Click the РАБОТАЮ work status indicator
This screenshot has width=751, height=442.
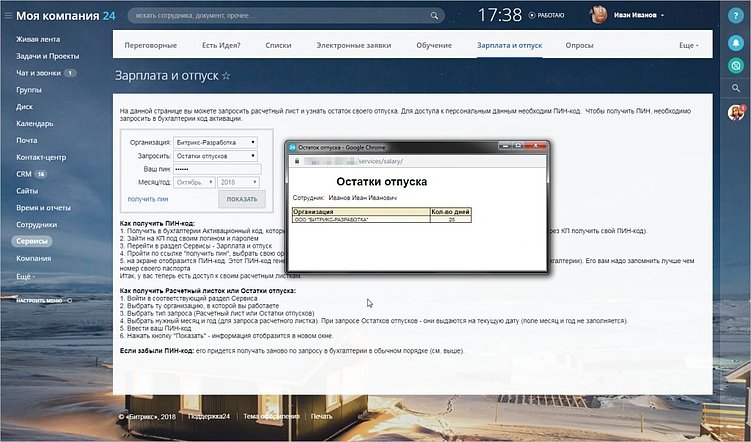pos(546,15)
